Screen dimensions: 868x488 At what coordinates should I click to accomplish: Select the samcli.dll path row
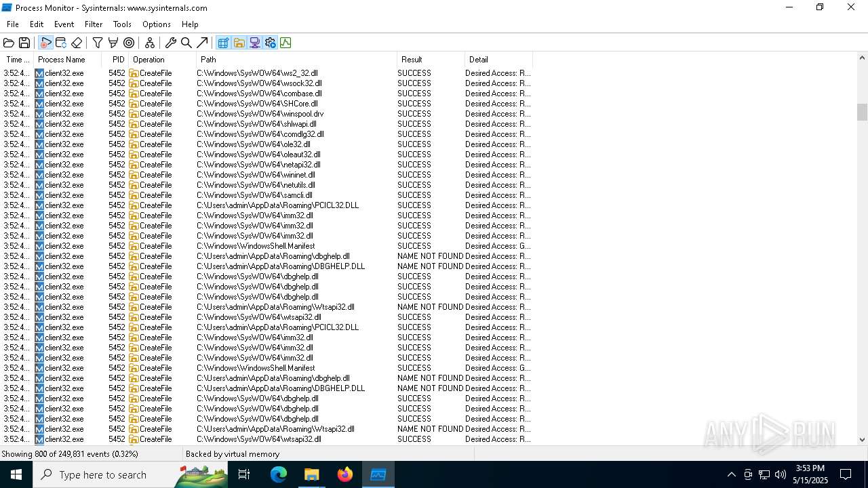coord(267,195)
